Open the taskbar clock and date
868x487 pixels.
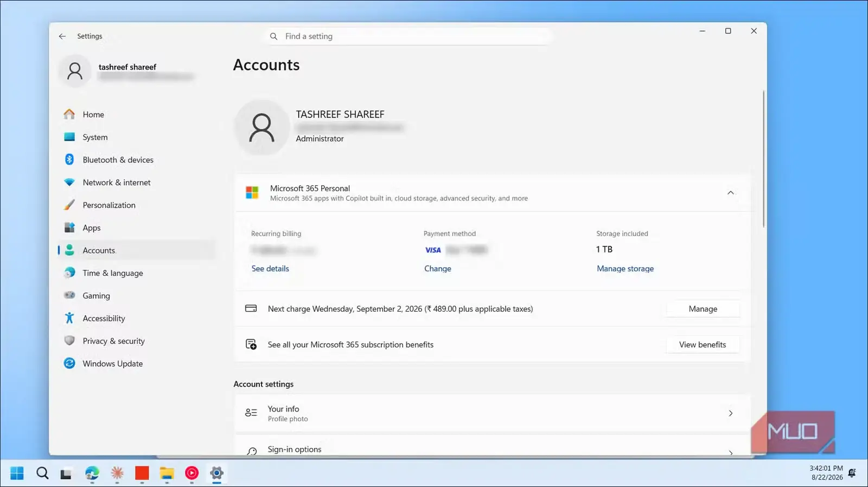coord(826,473)
